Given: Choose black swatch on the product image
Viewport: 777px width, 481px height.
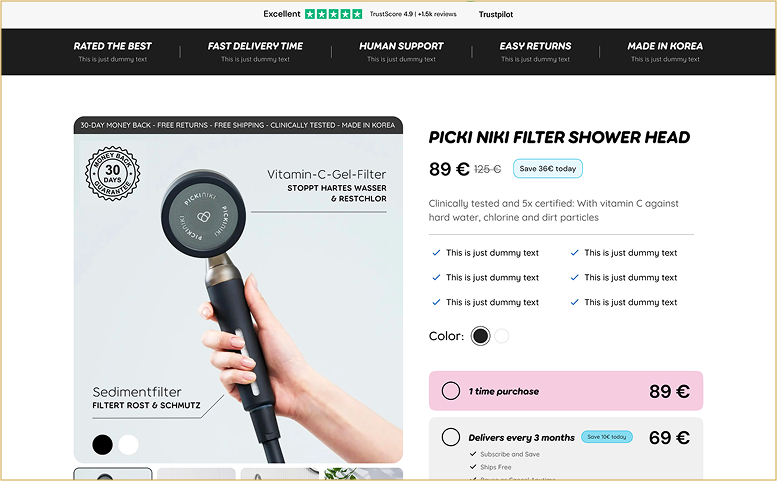Looking at the screenshot, I should [103, 444].
